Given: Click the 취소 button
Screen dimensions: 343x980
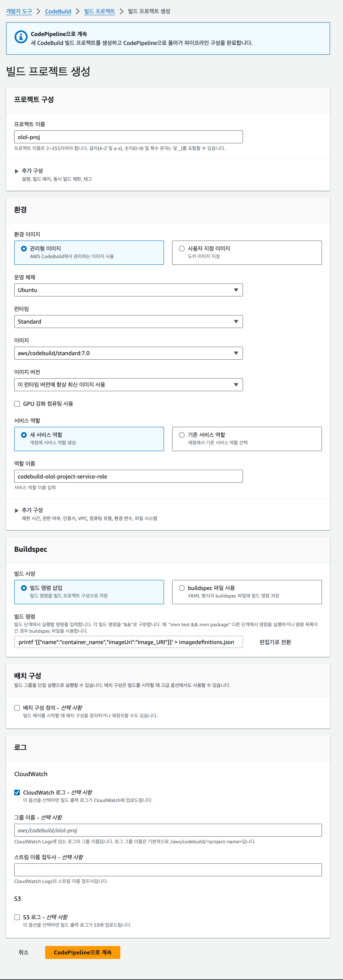Looking at the screenshot, I should tap(23, 952).
